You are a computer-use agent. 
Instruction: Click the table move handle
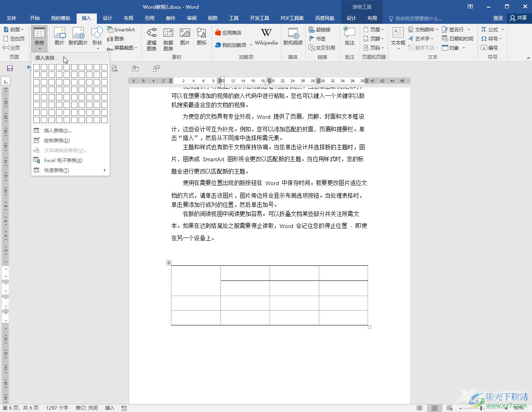tap(169, 263)
